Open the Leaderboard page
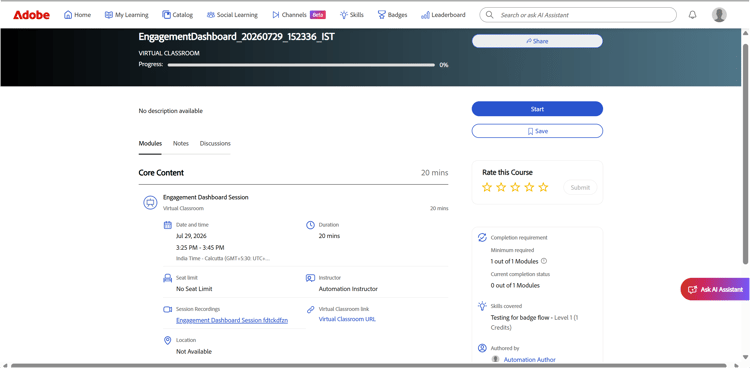750x368 pixels. tap(443, 15)
